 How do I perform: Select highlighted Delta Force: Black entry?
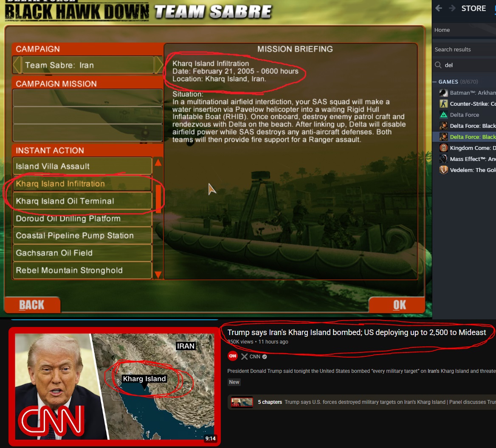click(x=465, y=137)
